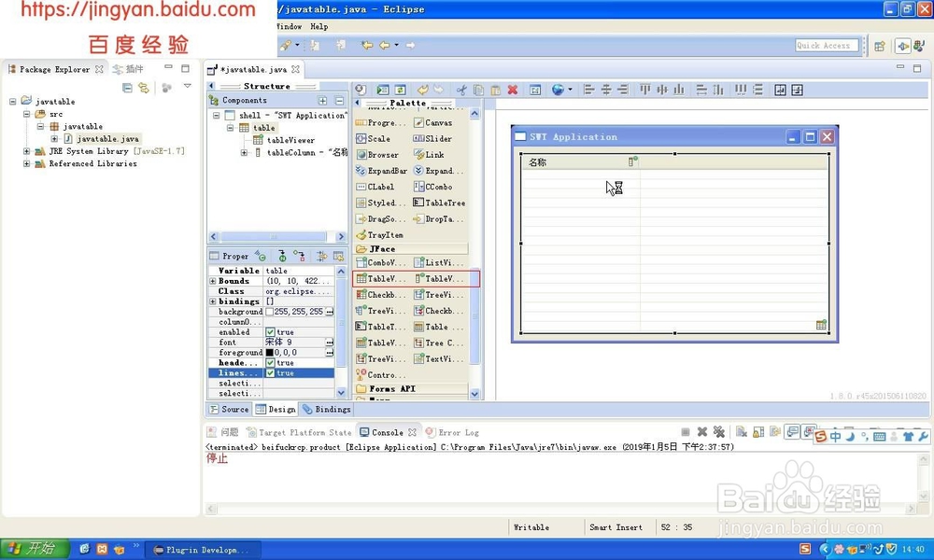Click the Copy icon in designer toolbar
This screenshot has height=560, width=934.
click(x=478, y=90)
